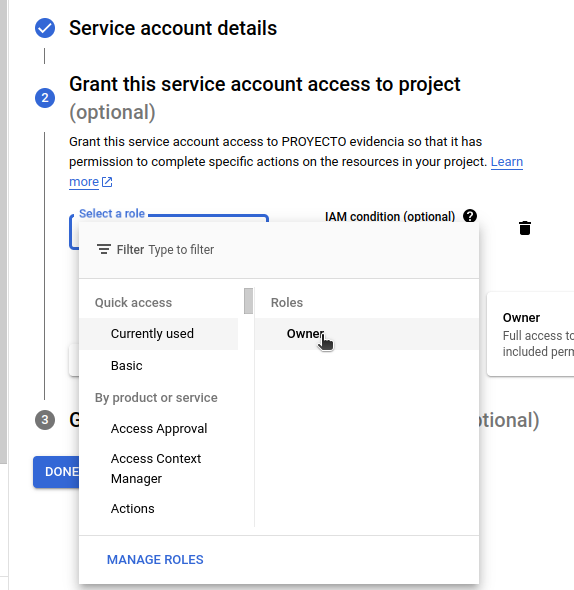Click the external link icon after more
Screen dimensions: 574x590
pyautogui.click(x=107, y=182)
